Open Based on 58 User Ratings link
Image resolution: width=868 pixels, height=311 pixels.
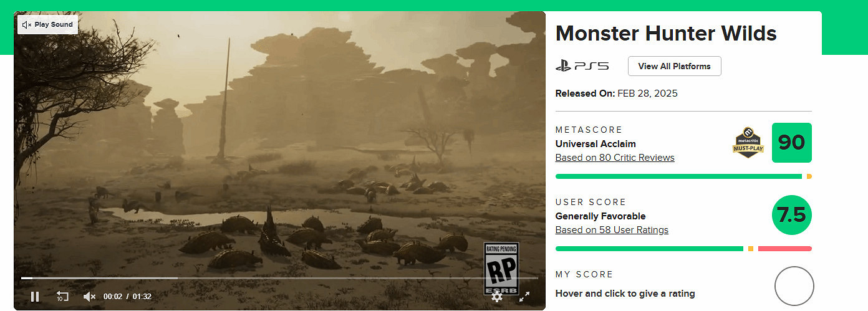tap(612, 230)
